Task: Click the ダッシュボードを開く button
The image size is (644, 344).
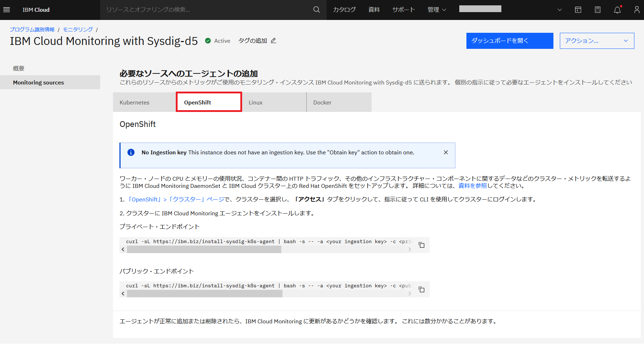Action: [x=510, y=41]
